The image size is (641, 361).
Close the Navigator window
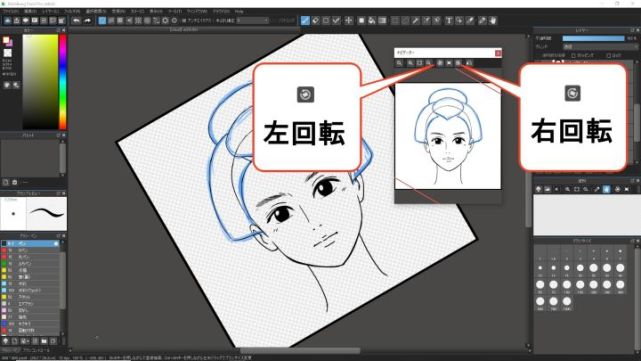[498, 53]
